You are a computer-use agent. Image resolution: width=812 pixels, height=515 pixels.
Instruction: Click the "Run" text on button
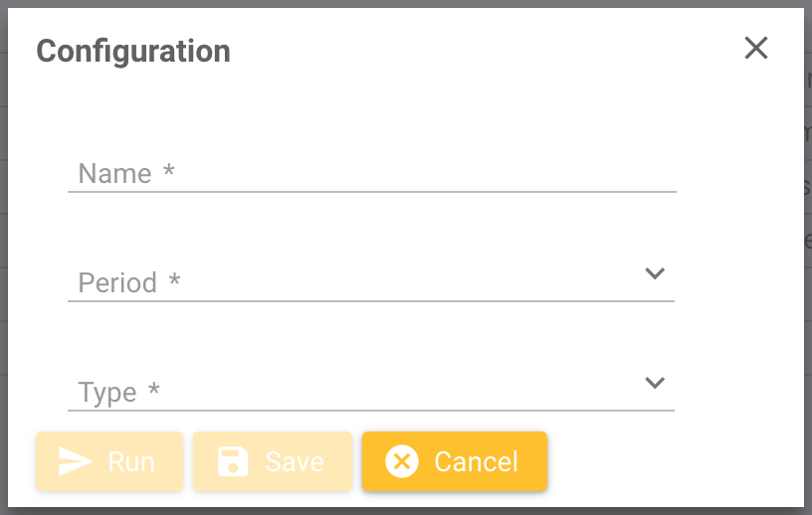[131, 462]
